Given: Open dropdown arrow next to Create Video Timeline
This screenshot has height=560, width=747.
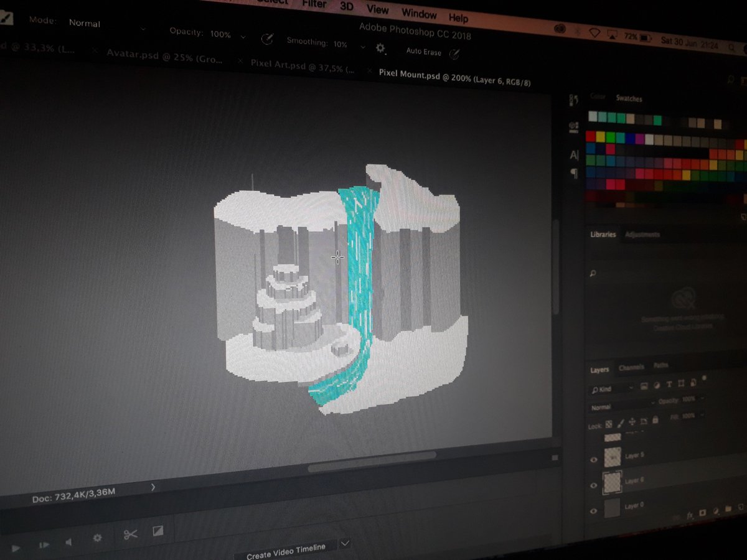Looking at the screenshot, I should tap(344, 543).
